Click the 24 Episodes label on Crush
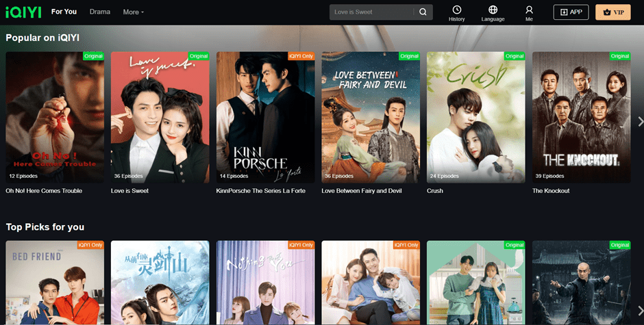Screen dimensions: 644x325 [x=445, y=176]
